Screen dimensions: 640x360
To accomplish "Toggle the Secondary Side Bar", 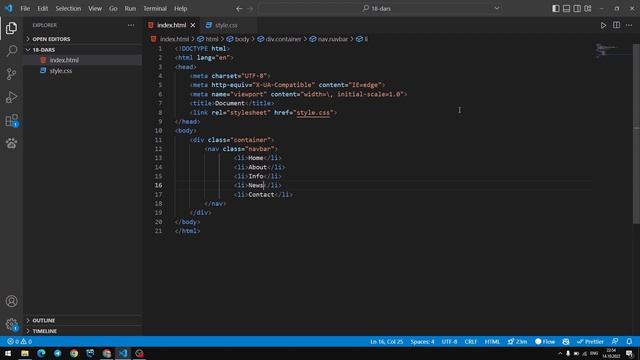I will pyautogui.click(x=577, y=9).
